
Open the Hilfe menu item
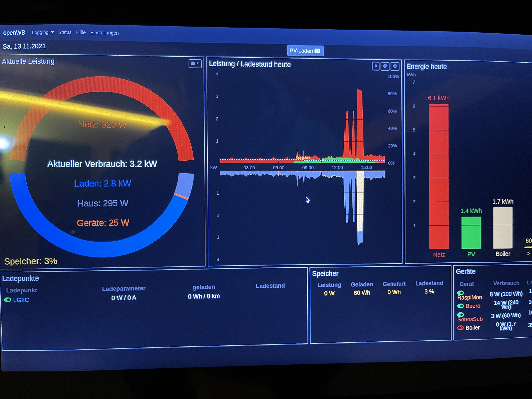coord(81,32)
